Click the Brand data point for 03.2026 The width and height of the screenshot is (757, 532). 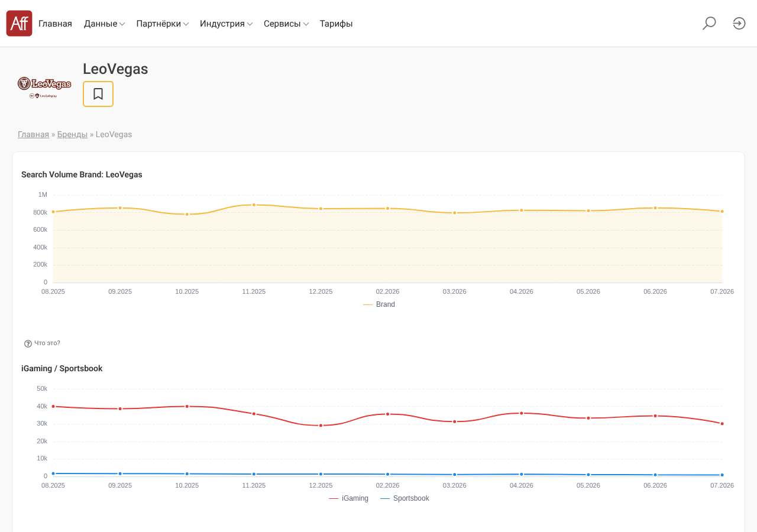click(455, 213)
